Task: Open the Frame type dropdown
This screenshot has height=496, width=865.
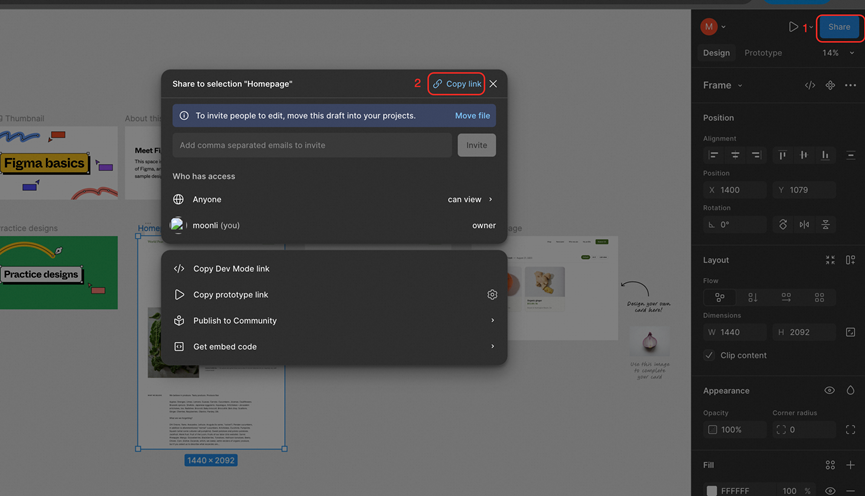Action: [723, 86]
